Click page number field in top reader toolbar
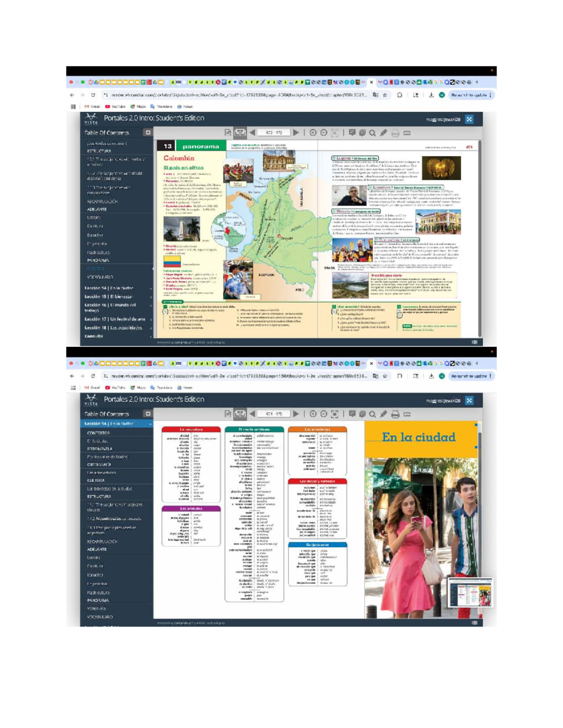 274,133
